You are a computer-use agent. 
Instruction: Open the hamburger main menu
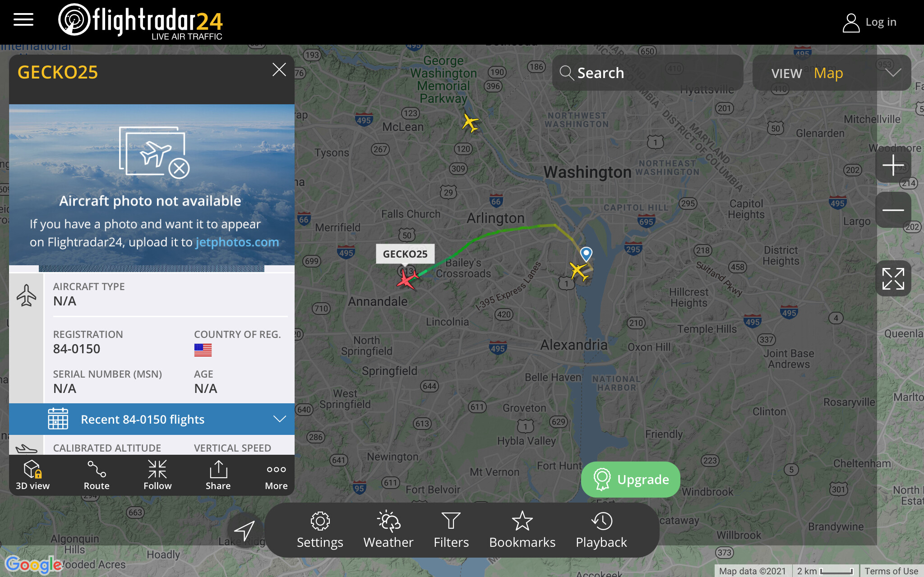click(x=23, y=20)
